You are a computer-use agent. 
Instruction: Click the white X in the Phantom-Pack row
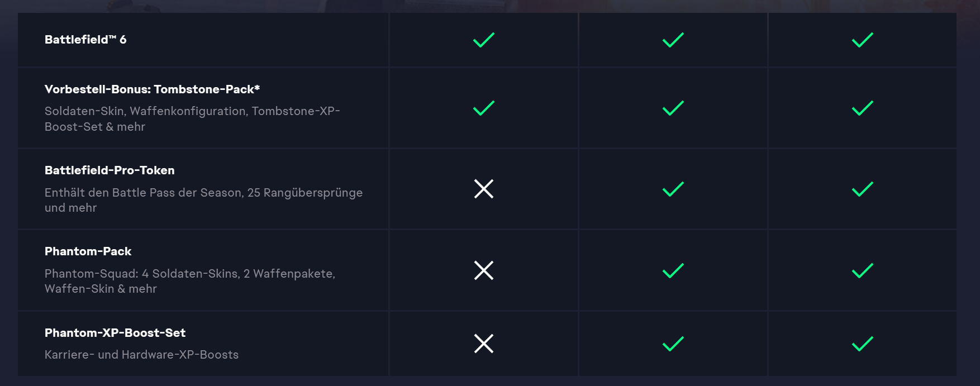click(483, 270)
